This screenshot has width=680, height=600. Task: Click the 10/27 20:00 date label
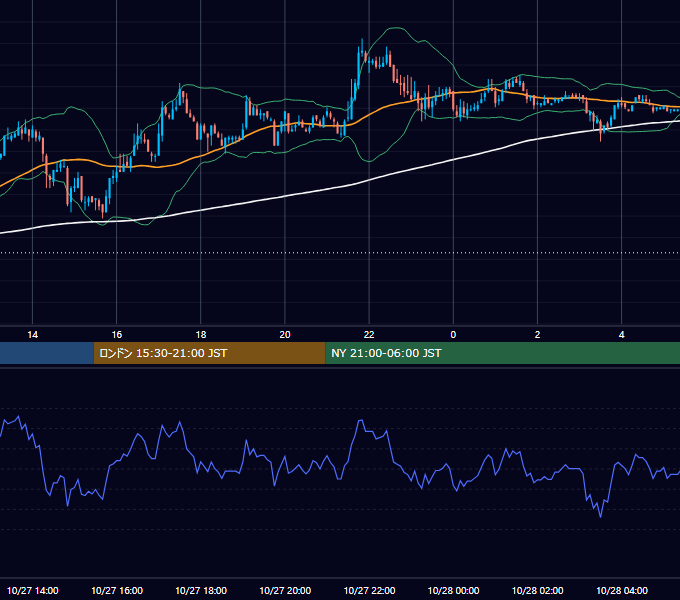(285, 591)
